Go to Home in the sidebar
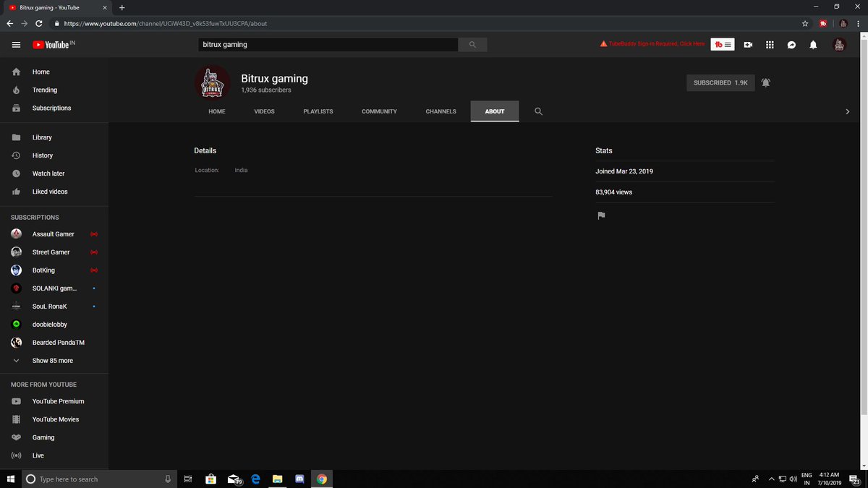The image size is (868, 488). [54, 72]
